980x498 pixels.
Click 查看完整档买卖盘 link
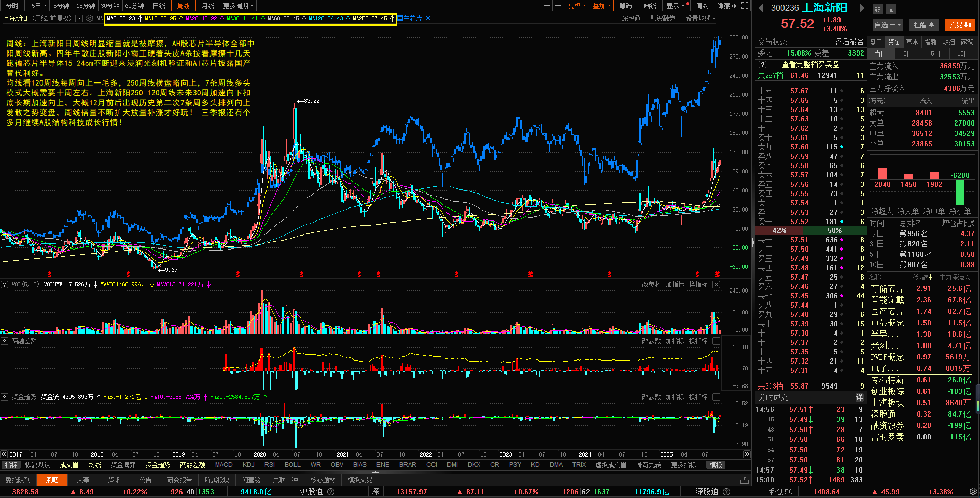(x=810, y=65)
